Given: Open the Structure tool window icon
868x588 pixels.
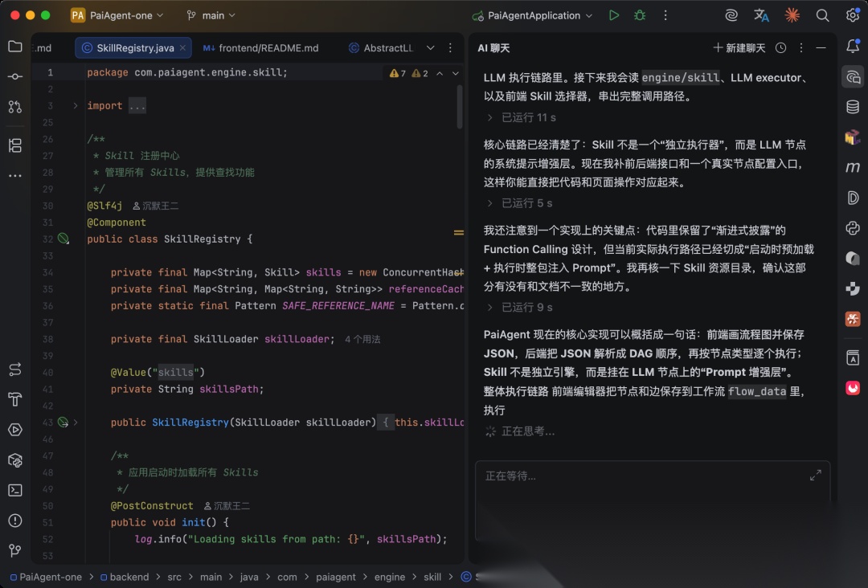Looking at the screenshot, I should click(15, 145).
